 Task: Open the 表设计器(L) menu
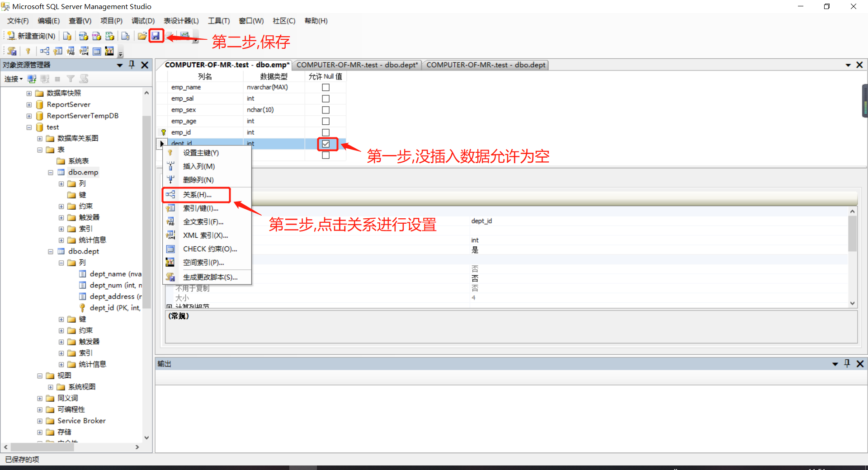pyautogui.click(x=181, y=21)
